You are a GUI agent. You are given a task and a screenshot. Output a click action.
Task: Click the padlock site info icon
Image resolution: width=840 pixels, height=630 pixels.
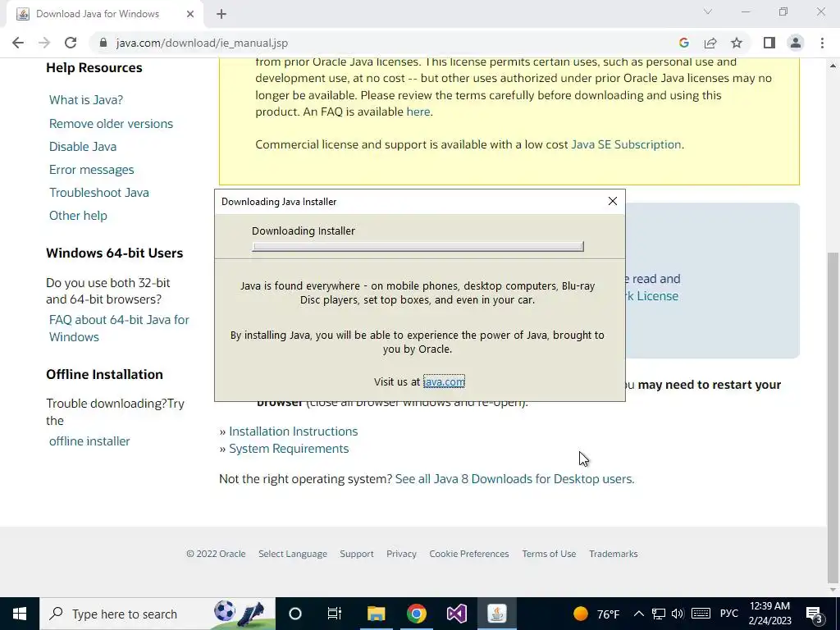point(103,43)
